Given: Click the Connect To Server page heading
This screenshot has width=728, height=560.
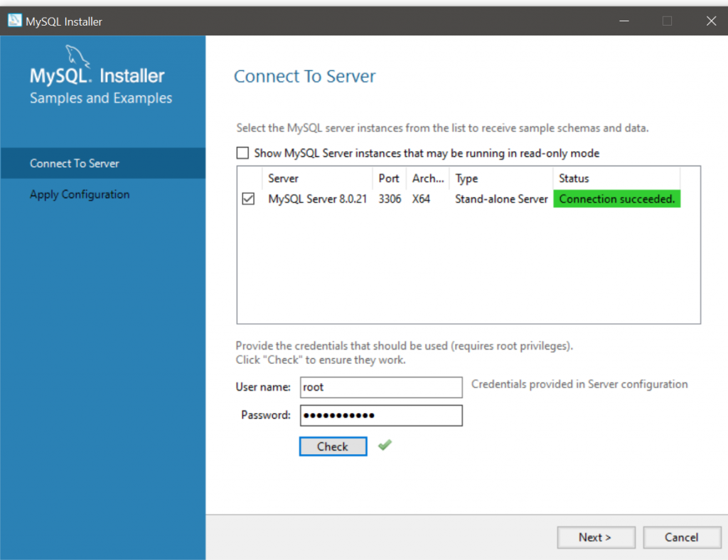Looking at the screenshot, I should (304, 77).
